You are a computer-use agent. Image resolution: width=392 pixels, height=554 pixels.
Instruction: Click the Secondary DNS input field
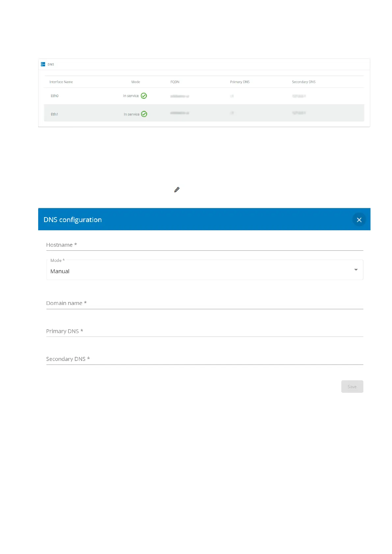point(205,359)
